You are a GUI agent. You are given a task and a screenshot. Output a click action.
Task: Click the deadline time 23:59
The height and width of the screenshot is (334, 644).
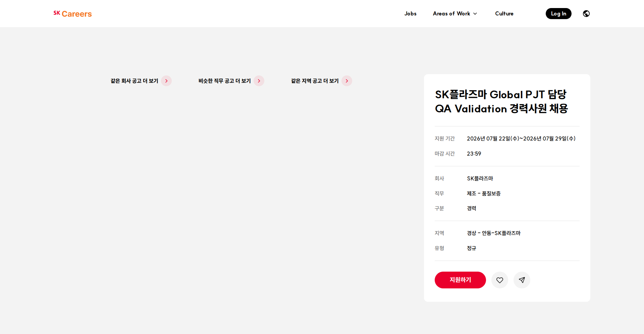[474, 154]
